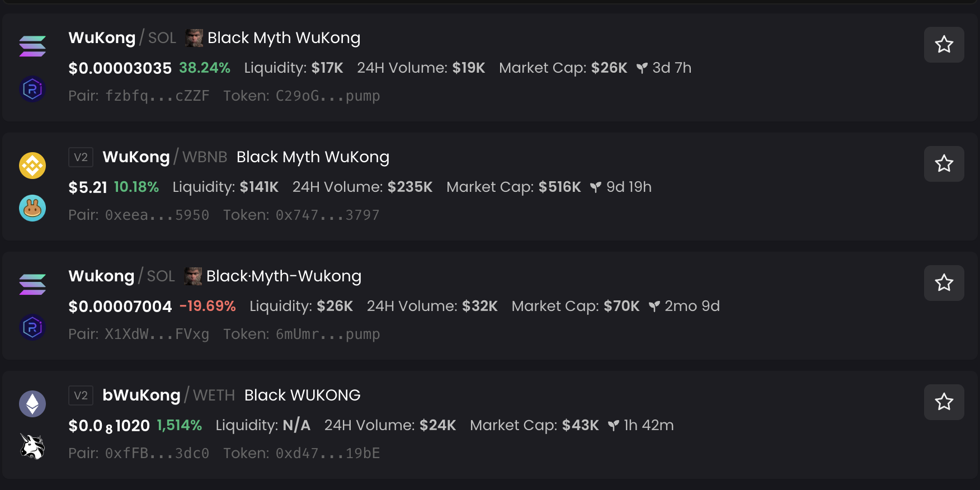
Task: Star the WuKong/WBNB pair
Action: 944,164
